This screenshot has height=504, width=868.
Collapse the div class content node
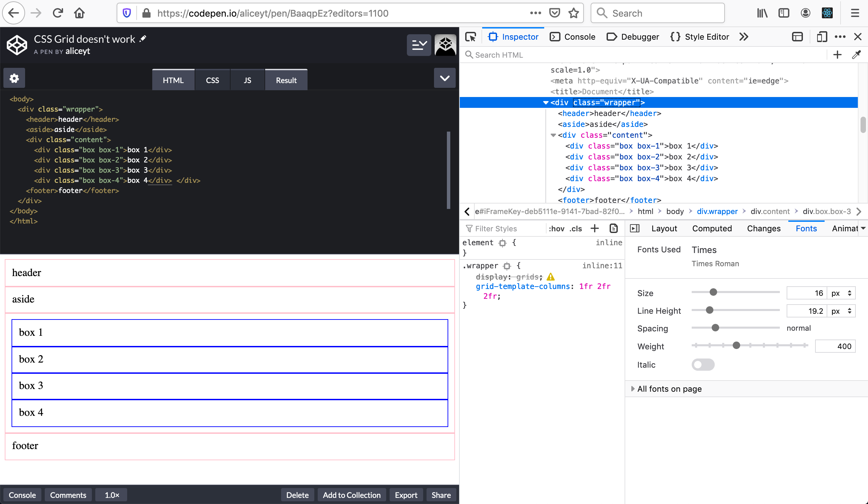tap(553, 135)
